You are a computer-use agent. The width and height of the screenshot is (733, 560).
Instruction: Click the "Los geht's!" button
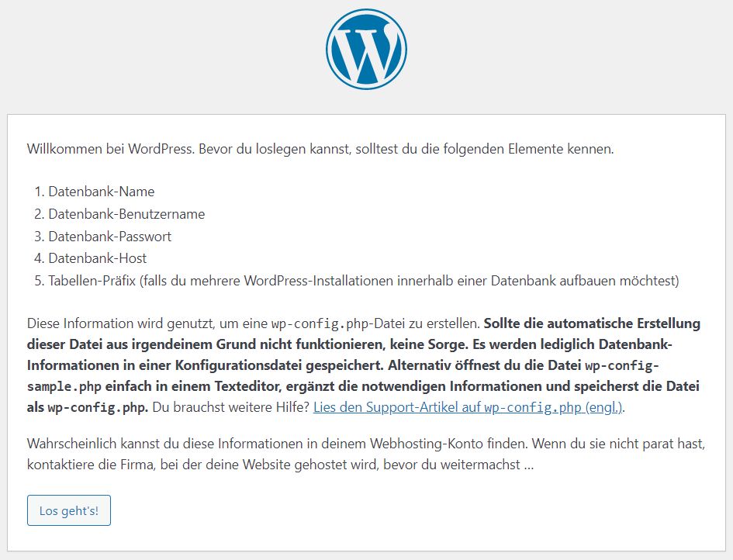69,510
